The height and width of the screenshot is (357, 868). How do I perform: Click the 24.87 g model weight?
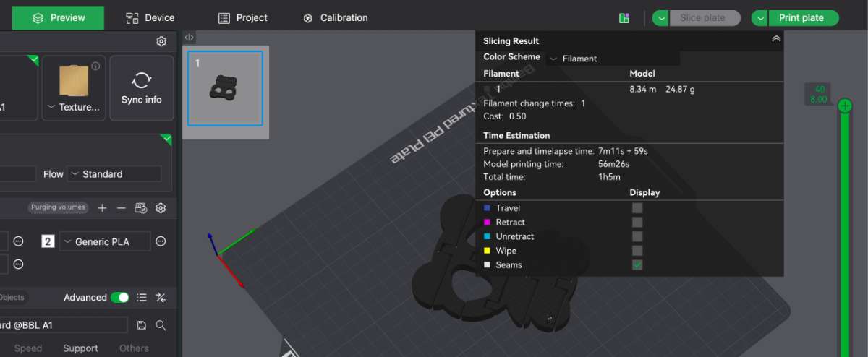pos(681,90)
